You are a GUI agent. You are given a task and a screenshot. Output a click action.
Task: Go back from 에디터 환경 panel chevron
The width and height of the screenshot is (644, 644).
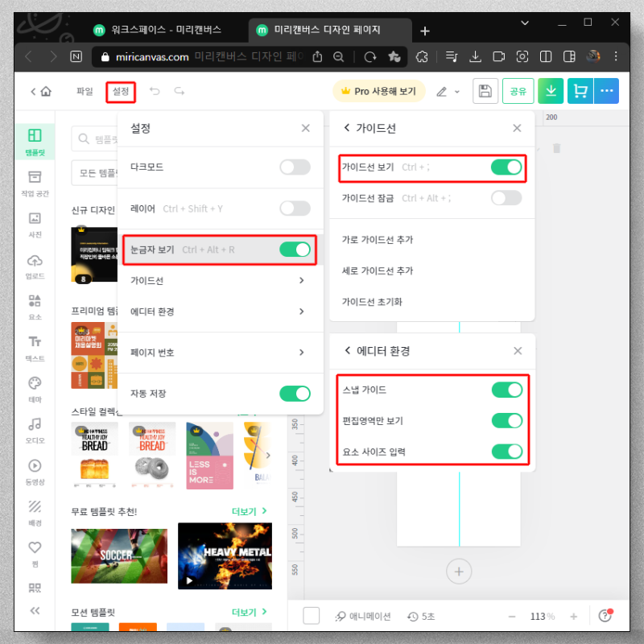click(x=348, y=350)
